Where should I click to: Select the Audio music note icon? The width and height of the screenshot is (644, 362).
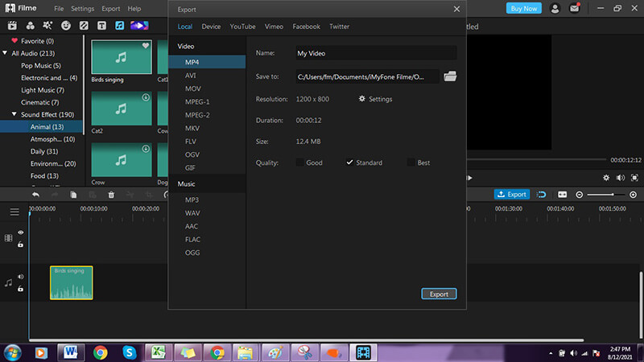[119, 26]
